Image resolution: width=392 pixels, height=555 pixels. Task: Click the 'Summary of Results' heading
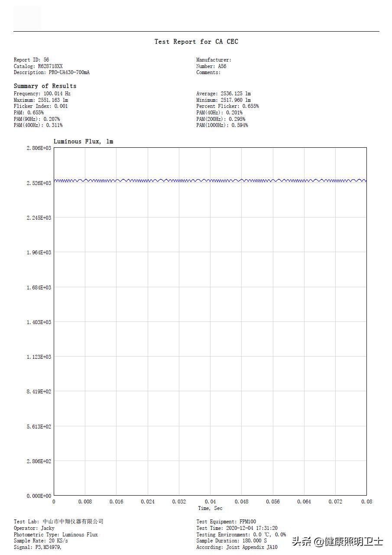click(x=45, y=86)
